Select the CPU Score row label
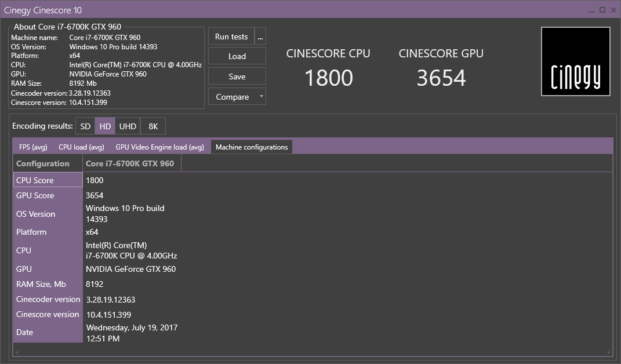The height and width of the screenshot is (364, 621). (48, 180)
